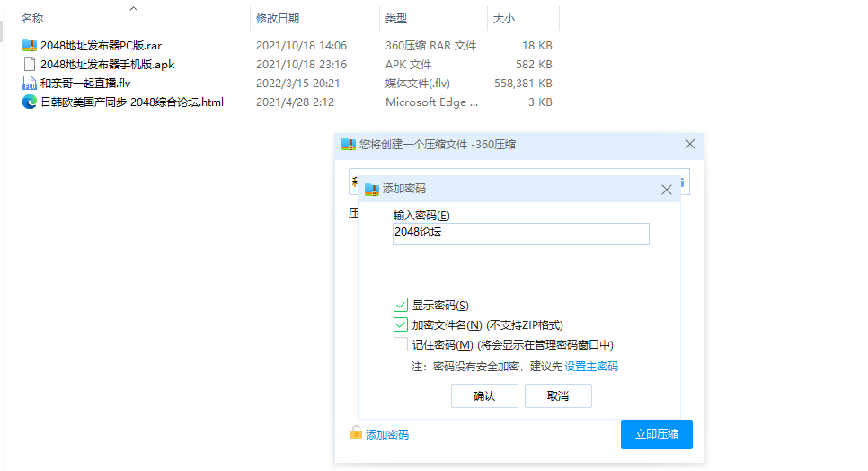Screen dimensions: 868x471
Task: Click the icon in the 添加密码 dialog title bar
Action: pos(372,189)
